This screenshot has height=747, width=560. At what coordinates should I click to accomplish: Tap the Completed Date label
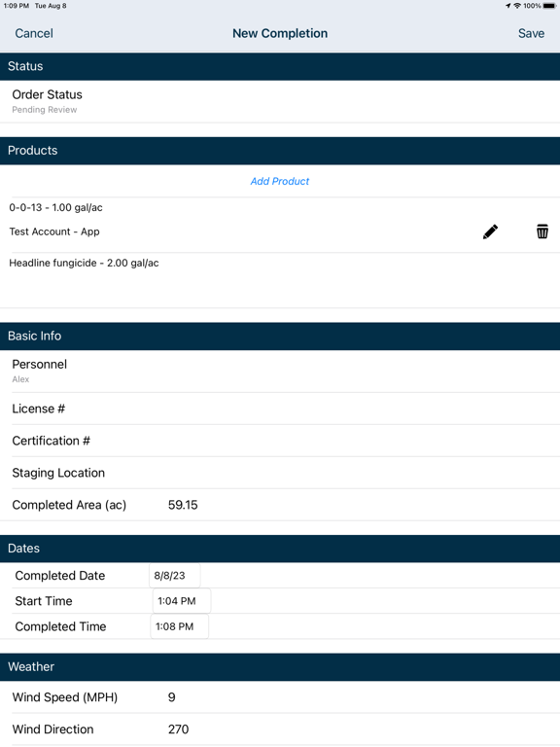pyautogui.click(x=60, y=576)
